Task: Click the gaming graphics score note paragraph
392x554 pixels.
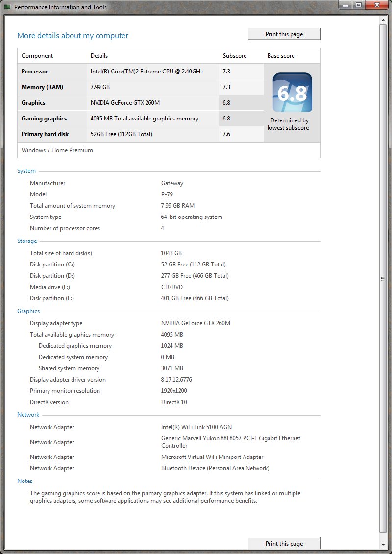Action: coord(165,497)
